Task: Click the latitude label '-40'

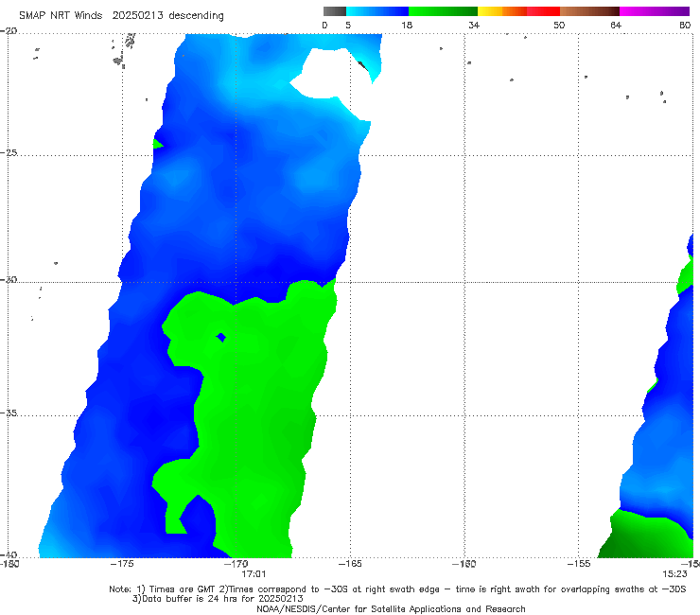Action: pyautogui.click(x=9, y=555)
